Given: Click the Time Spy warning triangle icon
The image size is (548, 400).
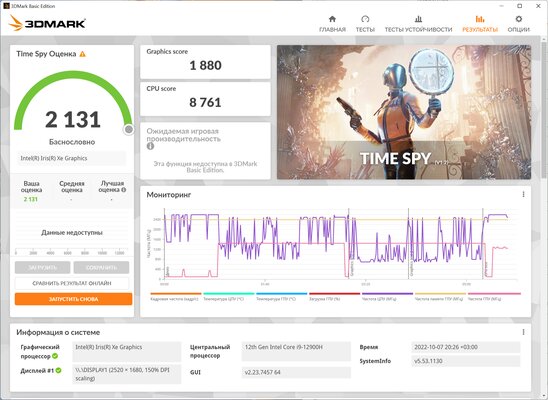Looking at the screenshot, I should pyautogui.click(x=82, y=54).
